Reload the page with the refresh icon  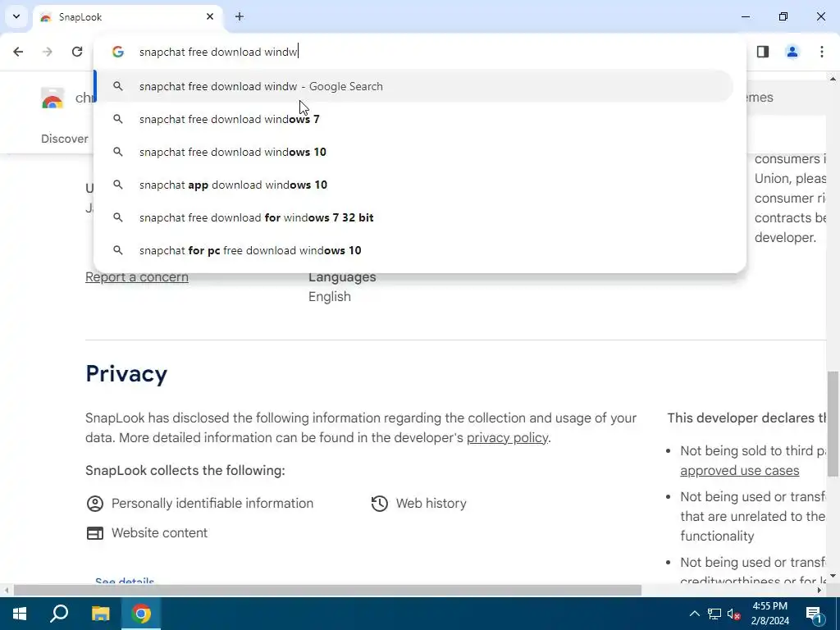tap(77, 52)
